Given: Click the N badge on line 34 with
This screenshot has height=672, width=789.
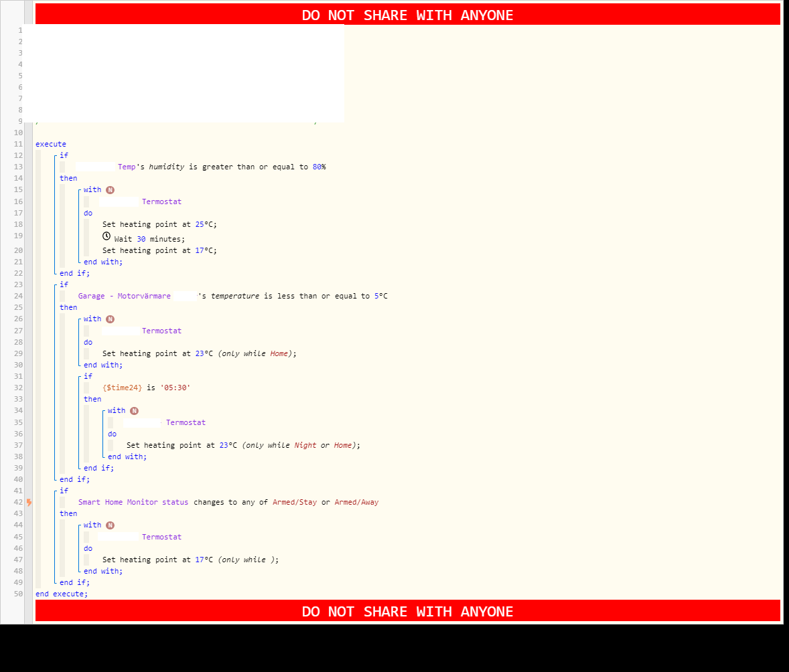Looking at the screenshot, I should 135,411.
